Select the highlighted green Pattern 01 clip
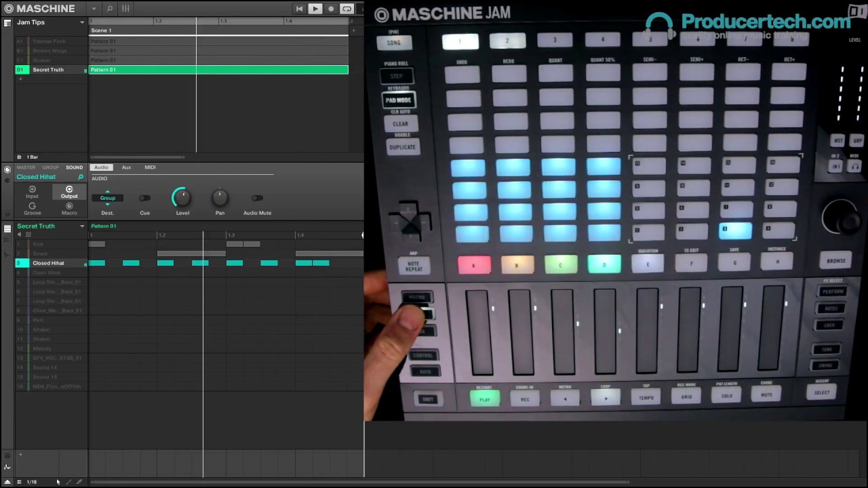Screen dimensions: 868x488 coord(219,70)
